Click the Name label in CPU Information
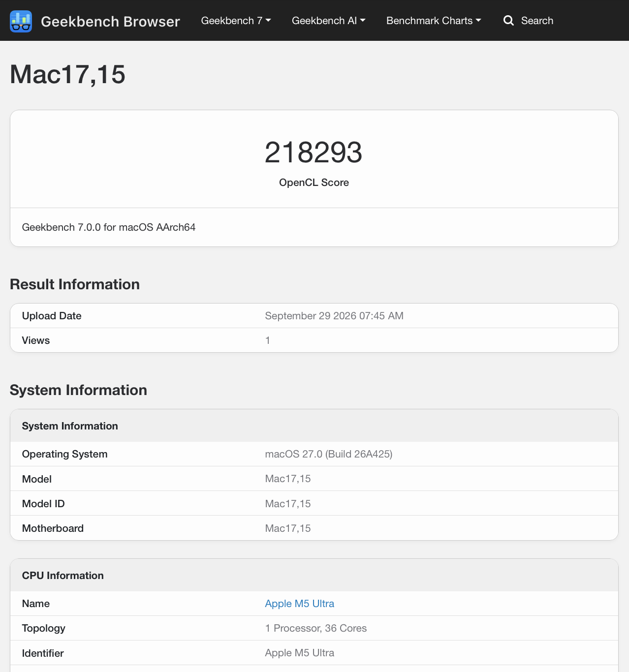This screenshot has width=629, height=672. click(36, 604)
